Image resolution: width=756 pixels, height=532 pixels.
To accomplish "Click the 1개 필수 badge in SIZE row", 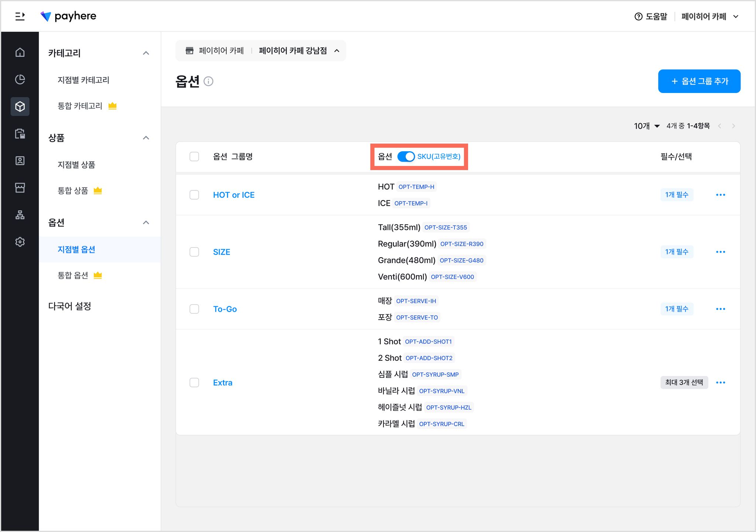I will coord(677,252).
